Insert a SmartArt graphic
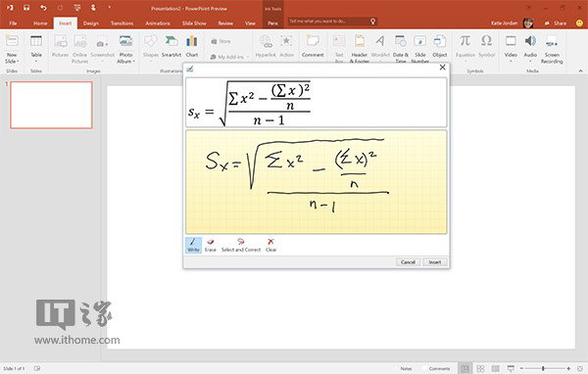The image size is (588, 374). pyautogui.click(x=171, y=47)
